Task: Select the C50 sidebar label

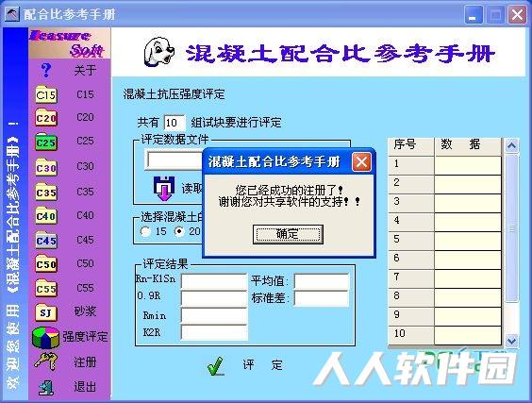Action: click(x=85, y=263)
